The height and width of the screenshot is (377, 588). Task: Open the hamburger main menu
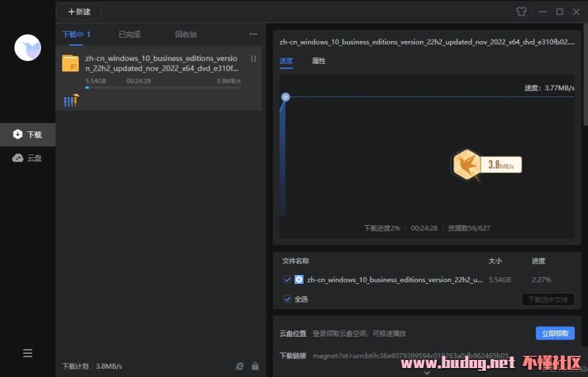pyautogui.click(x=28, y=353)
